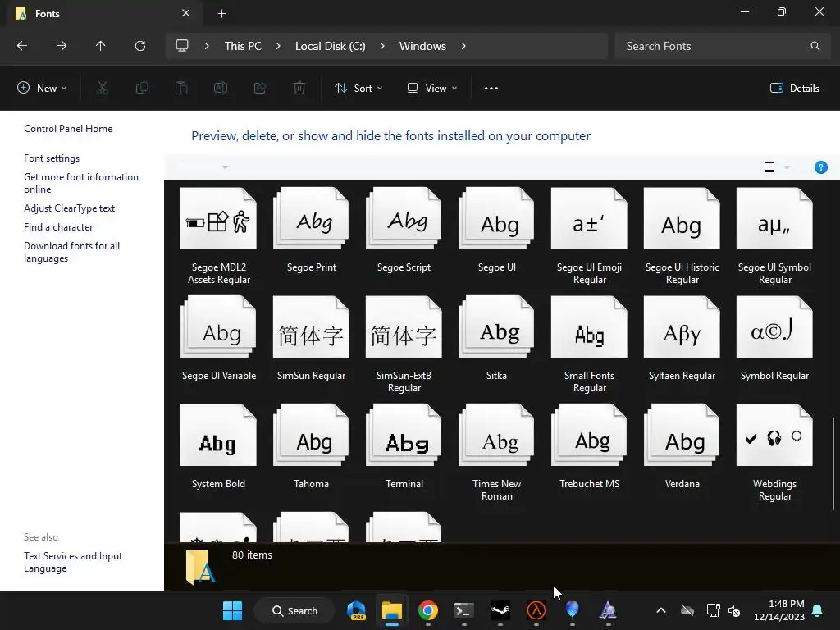This screenshot has width=840, height=630.
Task: Select the Tahoma font icon
Action: coord(311,435)
